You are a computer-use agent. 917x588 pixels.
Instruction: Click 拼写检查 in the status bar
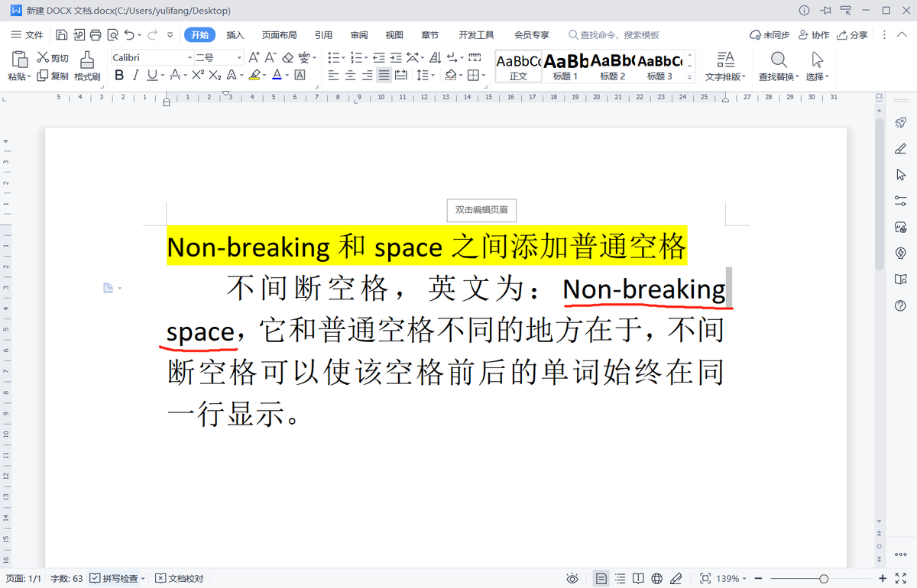click(115, 579)
